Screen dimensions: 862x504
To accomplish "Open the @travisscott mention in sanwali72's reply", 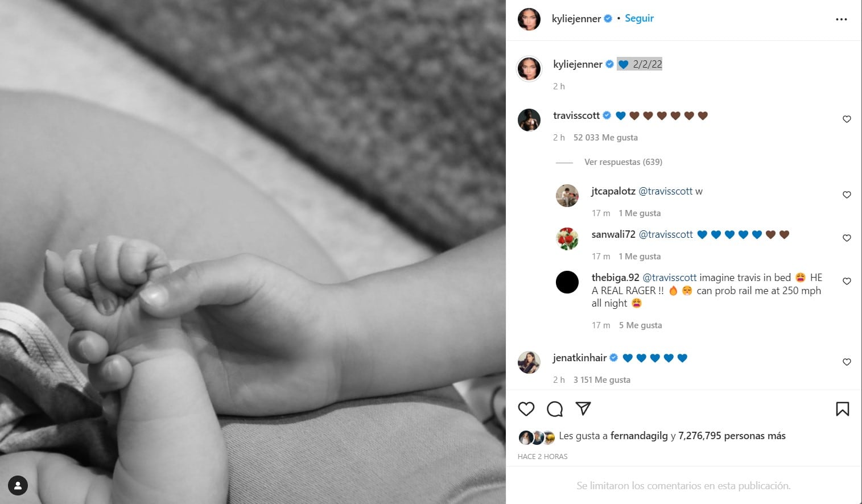I will [666, 234].
